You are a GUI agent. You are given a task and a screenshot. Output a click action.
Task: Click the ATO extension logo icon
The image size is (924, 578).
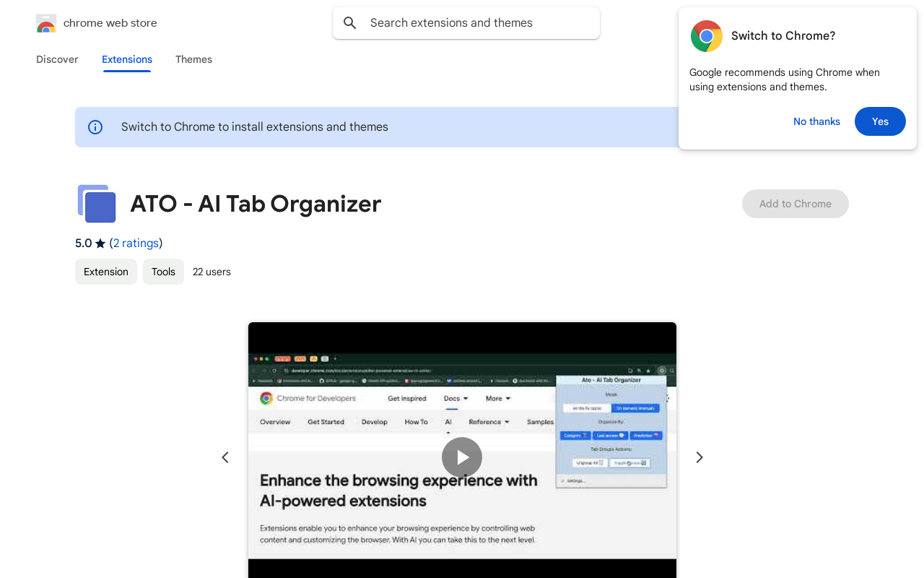coord(97,204)
